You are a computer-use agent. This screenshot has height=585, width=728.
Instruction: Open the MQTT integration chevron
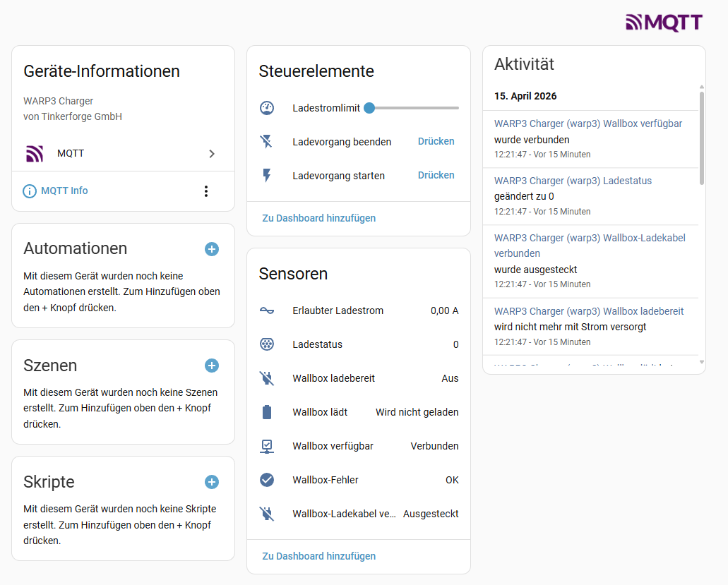pos(212,153)
